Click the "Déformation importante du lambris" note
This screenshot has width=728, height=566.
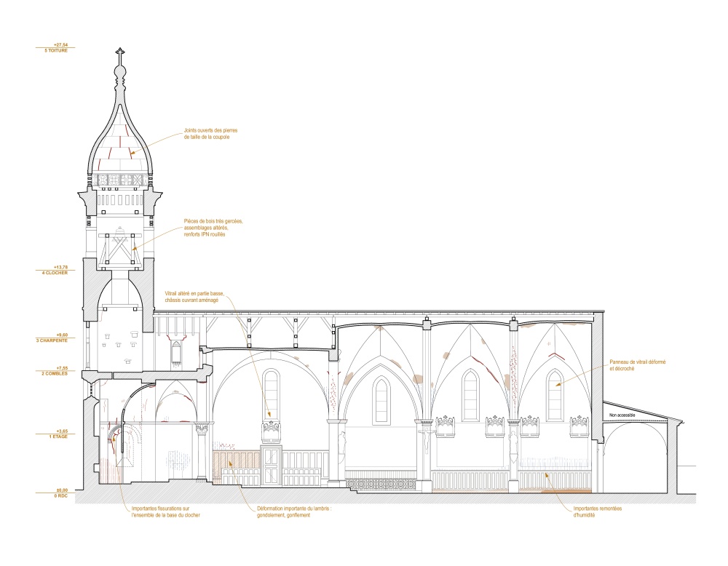294,511
